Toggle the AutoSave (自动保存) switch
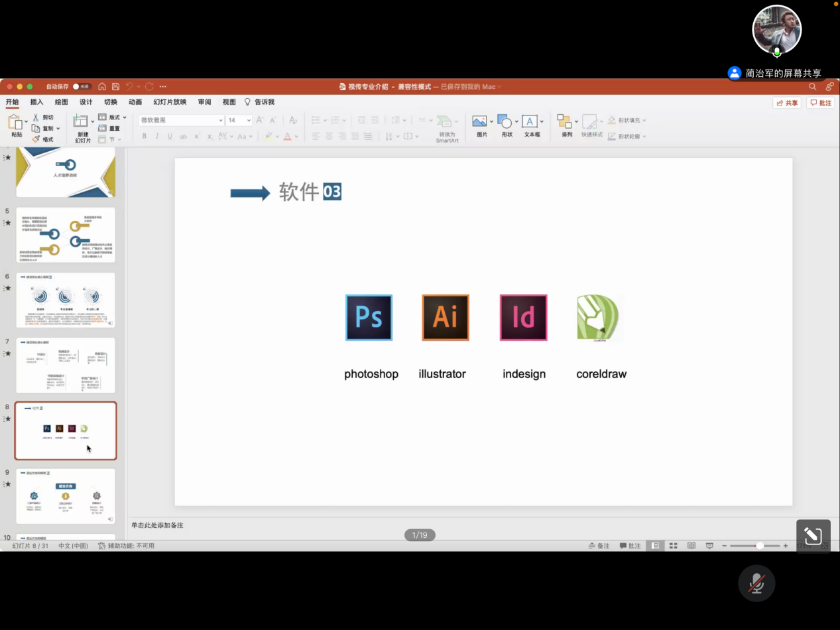The height and width of the screenshot is (630, 840). tap(82, 87)
